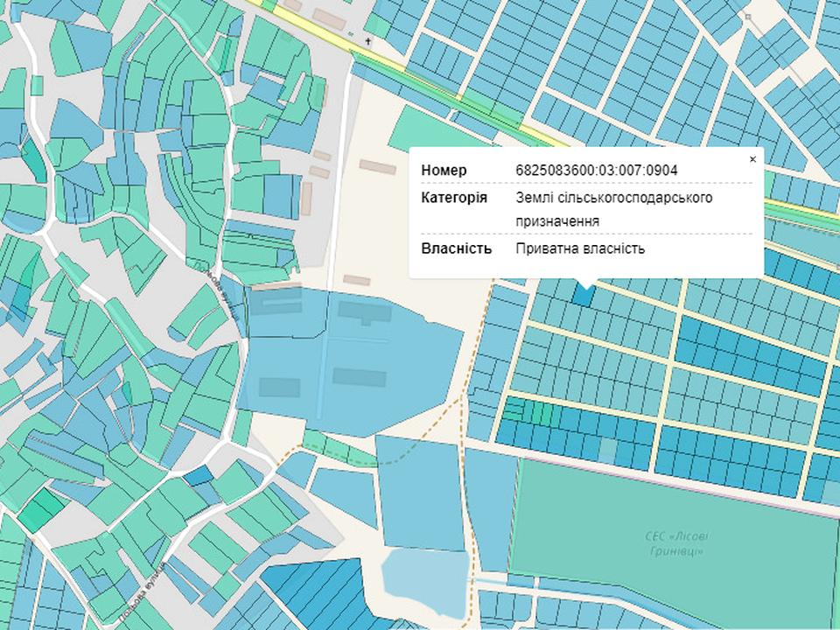
Task: Close the parcel info popup
Action: click(752, 159)
